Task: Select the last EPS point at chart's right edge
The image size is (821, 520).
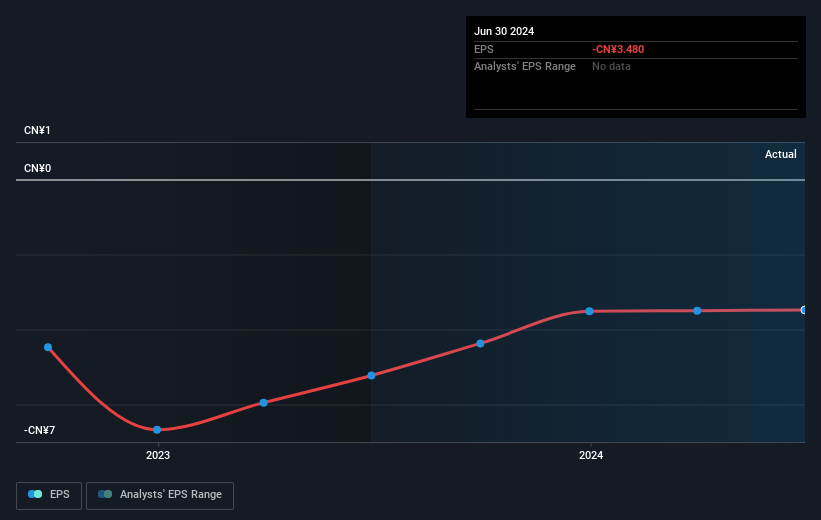Action: [803, 310]
